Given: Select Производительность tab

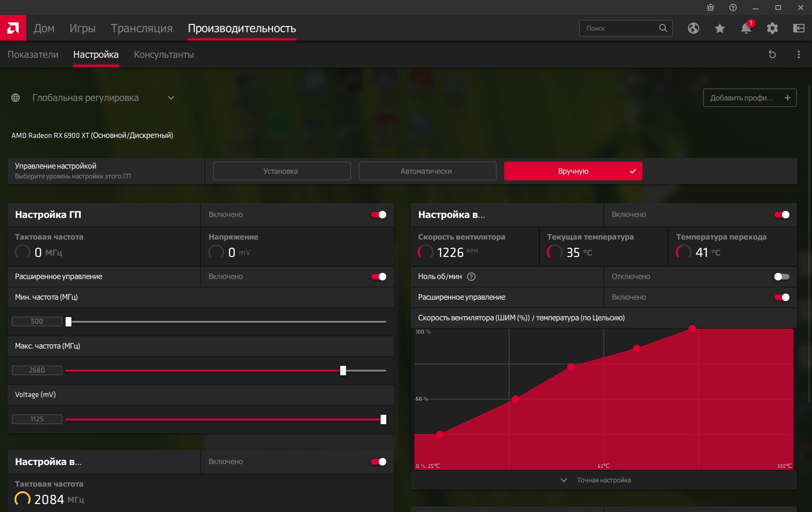Looking at the screenshot, I should point(242,28).
